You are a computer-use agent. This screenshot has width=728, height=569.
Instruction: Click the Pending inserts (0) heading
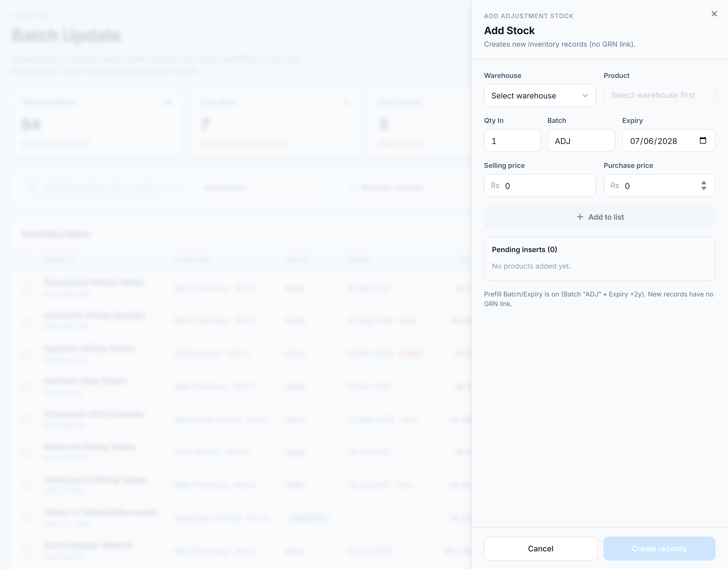click(x=524, y=249)
